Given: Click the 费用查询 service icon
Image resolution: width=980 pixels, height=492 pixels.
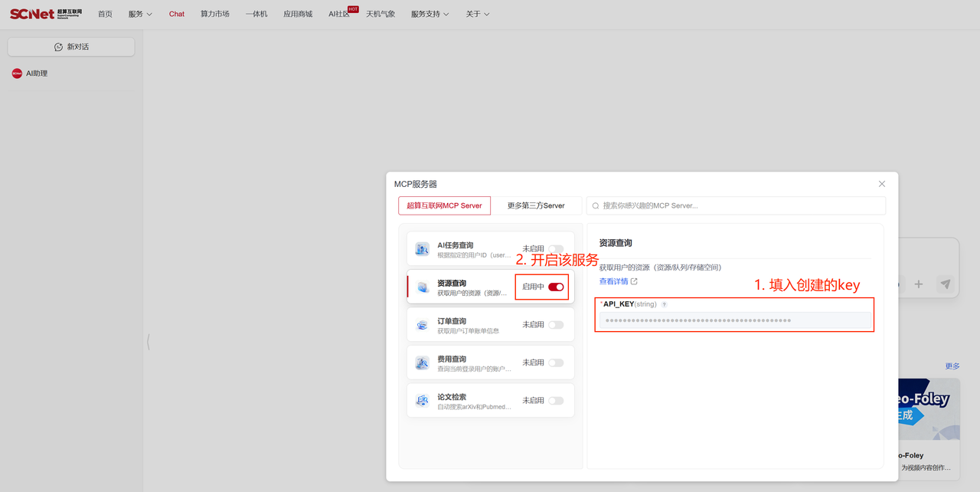Looking at the screenshot, I should pos(422,363).
